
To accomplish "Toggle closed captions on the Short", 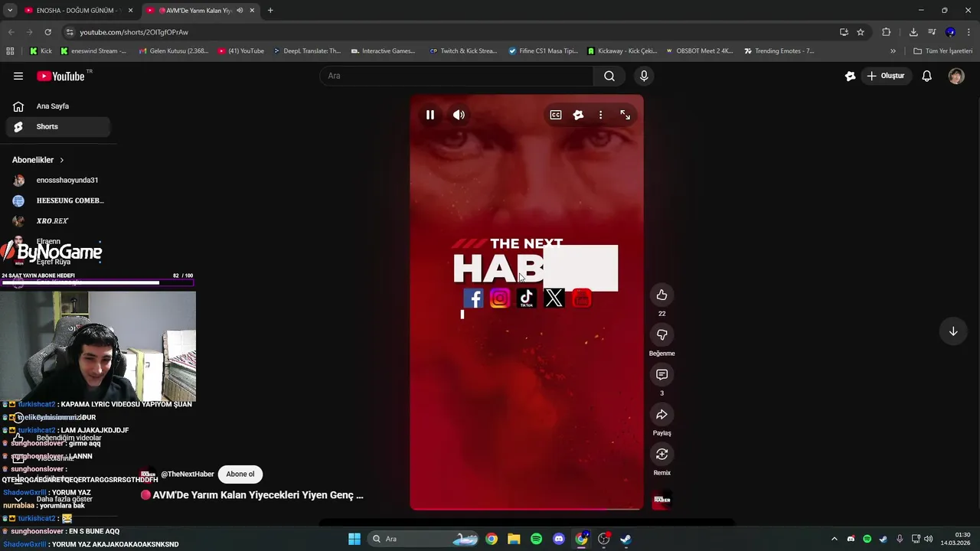I will [x=556, y=115].
